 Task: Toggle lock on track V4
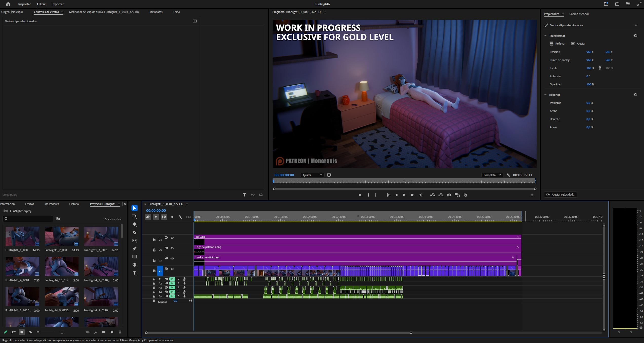[154, 239]
